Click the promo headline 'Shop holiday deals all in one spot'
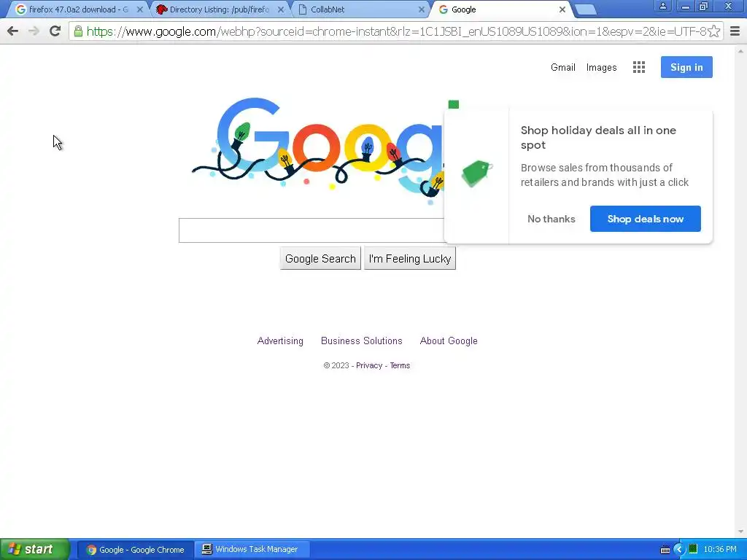 point(598,138)
